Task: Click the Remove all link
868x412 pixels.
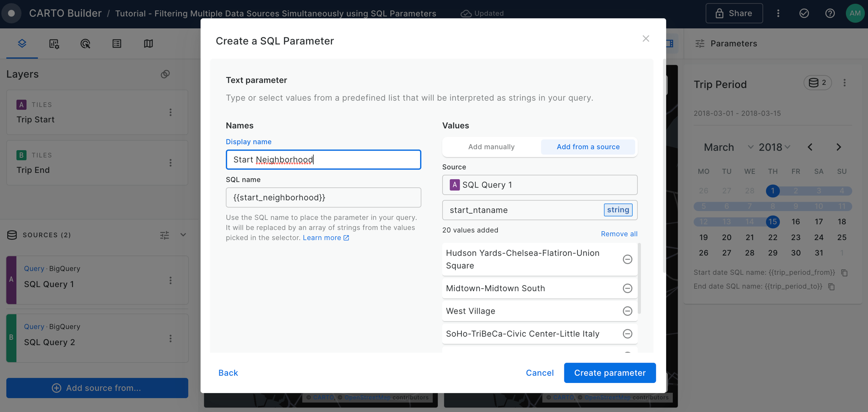Action: pos(619,234)
